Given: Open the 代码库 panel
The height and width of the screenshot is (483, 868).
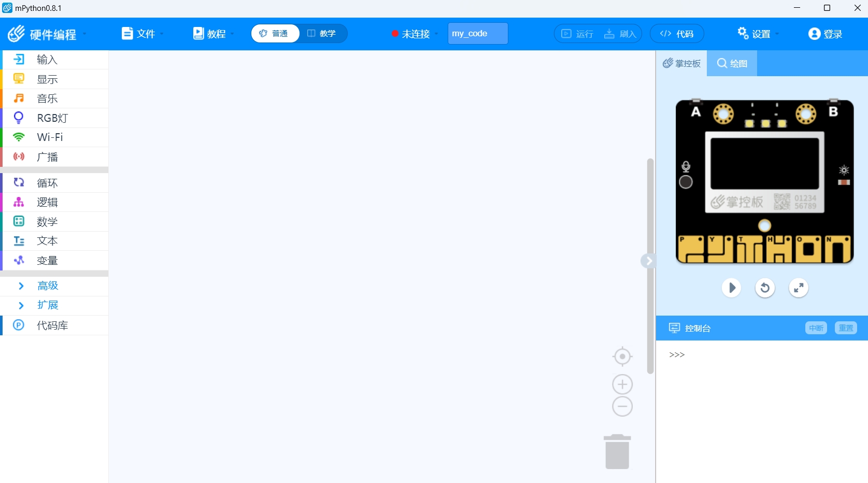Looking at the screenshot, I should click(x=51, y=325).
